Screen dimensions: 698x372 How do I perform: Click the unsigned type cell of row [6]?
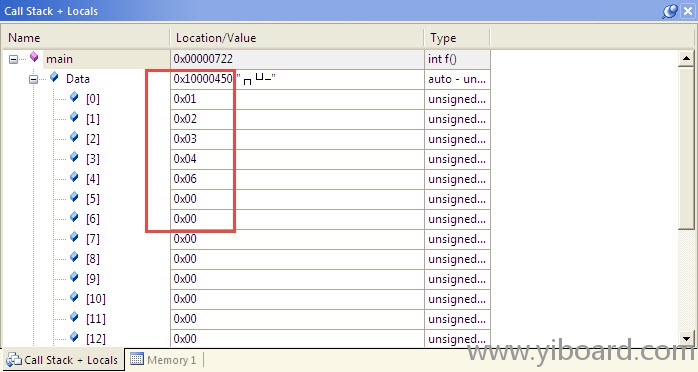[x=457, y=219]
